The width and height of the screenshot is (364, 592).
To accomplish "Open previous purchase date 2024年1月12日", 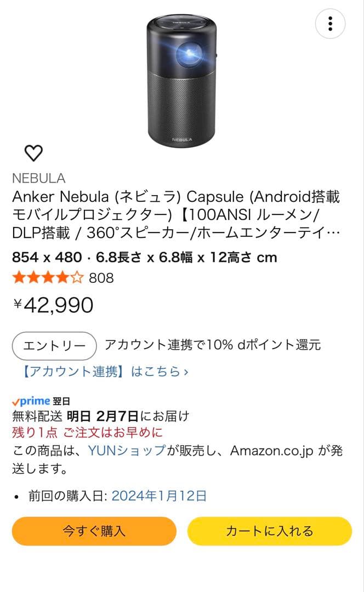I will click(158, 494).
